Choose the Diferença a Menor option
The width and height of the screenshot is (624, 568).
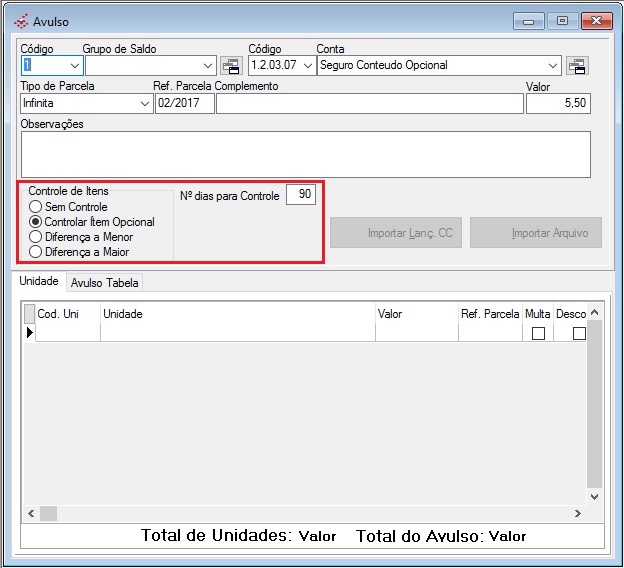click(36, 237)
